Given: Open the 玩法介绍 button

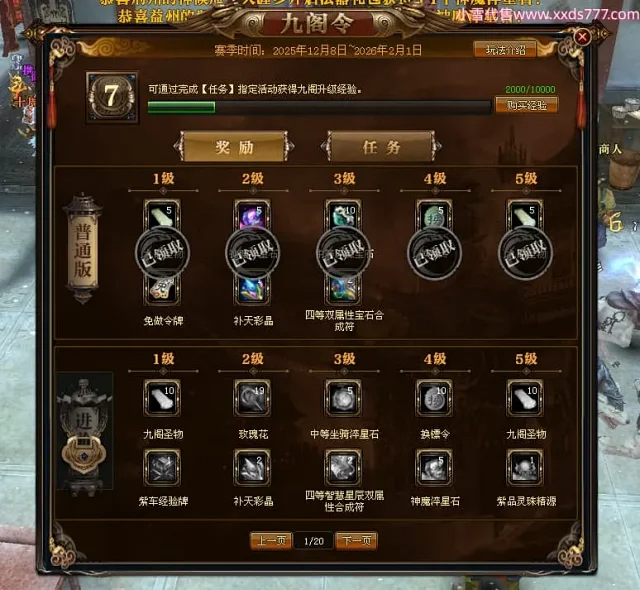Looking at the screenshot, I should pos(505,50).
